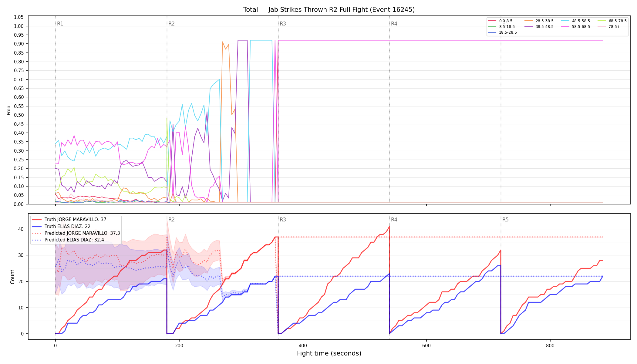Click the R4 round label in the count chart
This screenshot has width=637, height=364.
pos(394,220)
